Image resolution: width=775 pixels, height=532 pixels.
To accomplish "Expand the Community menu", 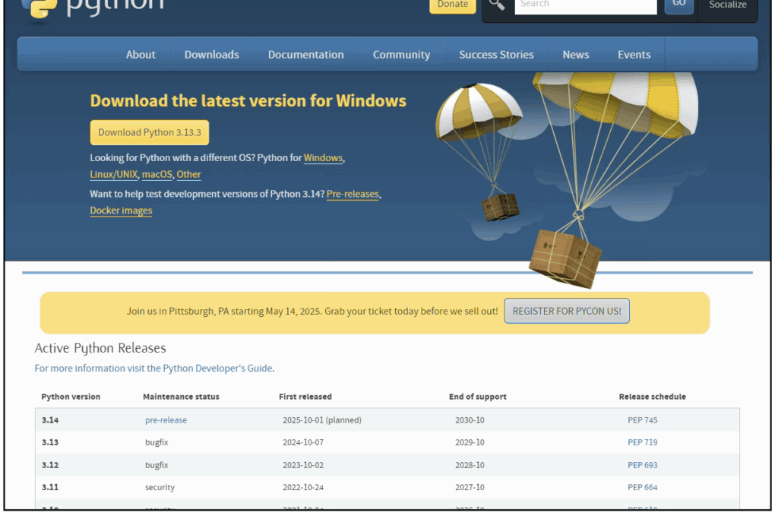I will pos(401,55).
